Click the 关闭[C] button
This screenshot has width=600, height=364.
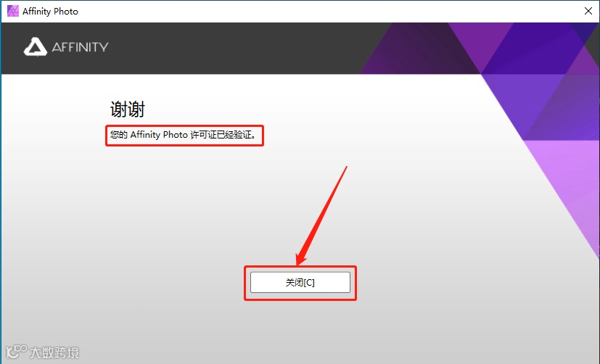pyautogui.click(x=300, y=282)
